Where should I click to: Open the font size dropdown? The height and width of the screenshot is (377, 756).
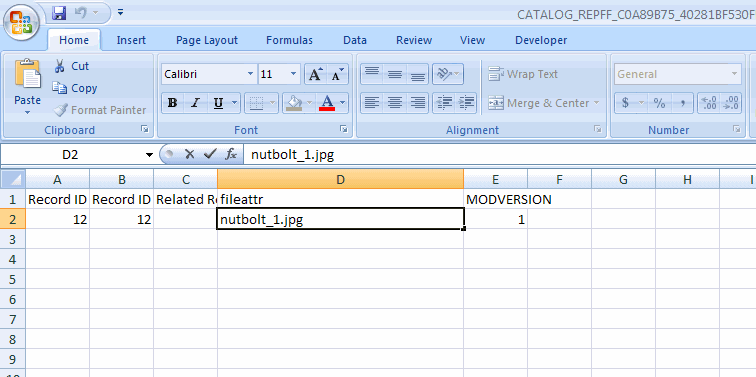click(x=293, y=74)
